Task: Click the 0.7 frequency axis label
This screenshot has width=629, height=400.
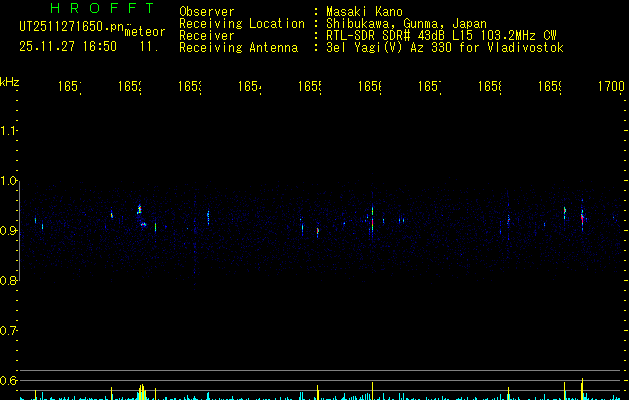Action: [8, 331]
